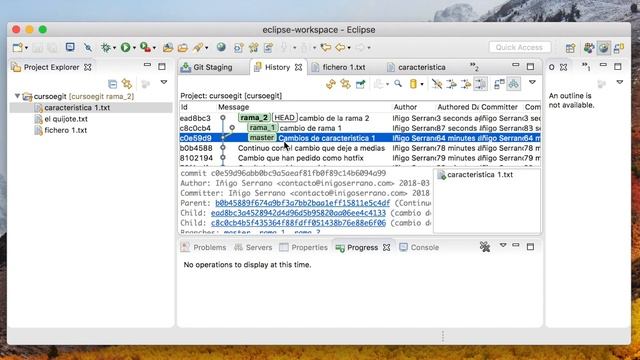Toggle Skip All Breakpoints in toolbar

88,47
